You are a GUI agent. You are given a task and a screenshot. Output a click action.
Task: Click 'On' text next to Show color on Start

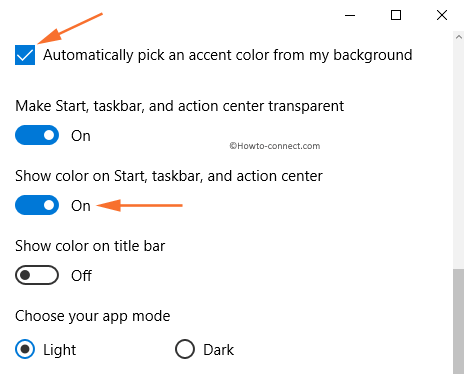[81, 206]
